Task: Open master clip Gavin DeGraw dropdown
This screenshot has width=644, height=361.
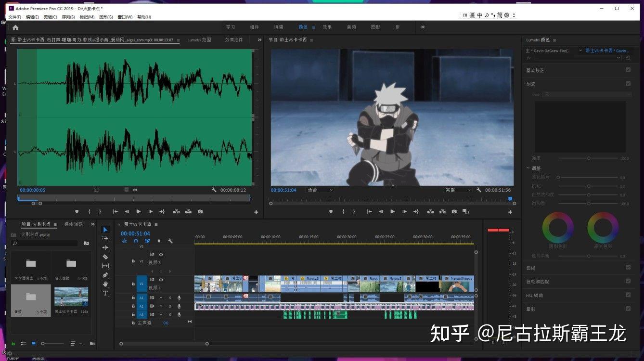Action: [580, 51]
